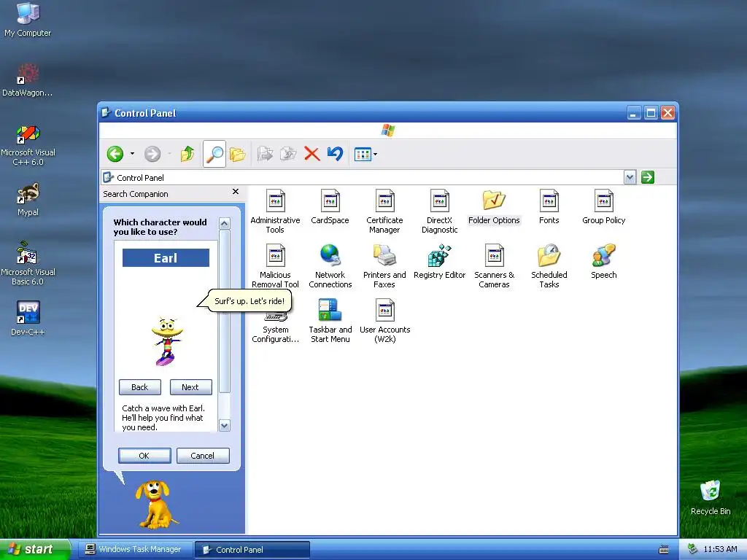Screen dimensions: 747x560
Task: Click the taskbar clock 11:53 AM
Action: click(x=720, y=550)
